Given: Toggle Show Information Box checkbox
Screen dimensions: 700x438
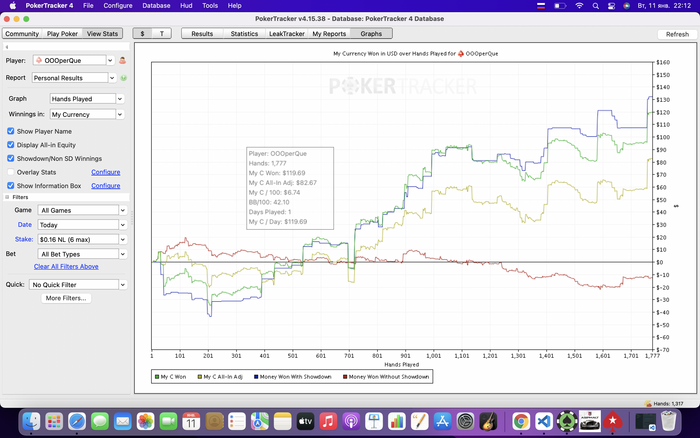Looking at the screenshot, I should 11,185.
